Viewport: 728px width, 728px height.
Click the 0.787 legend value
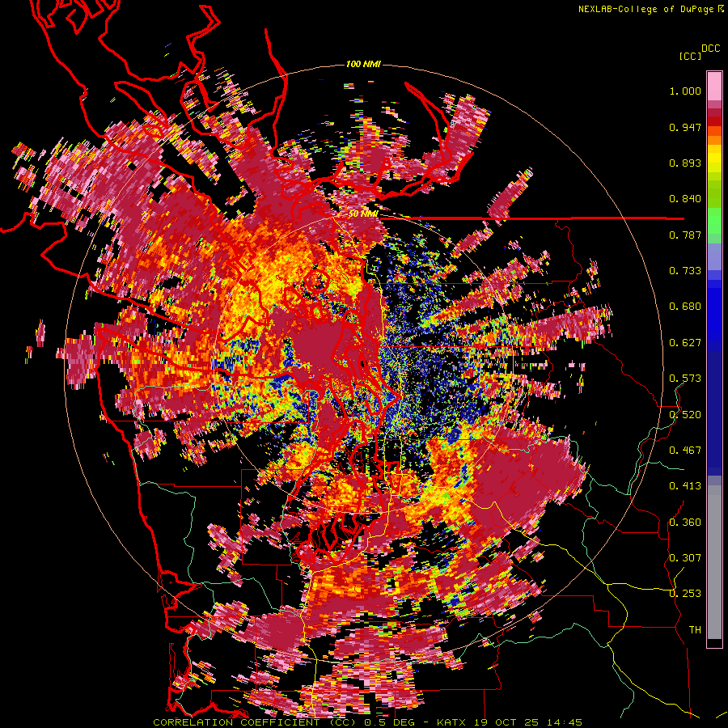(x=685, y=235)
